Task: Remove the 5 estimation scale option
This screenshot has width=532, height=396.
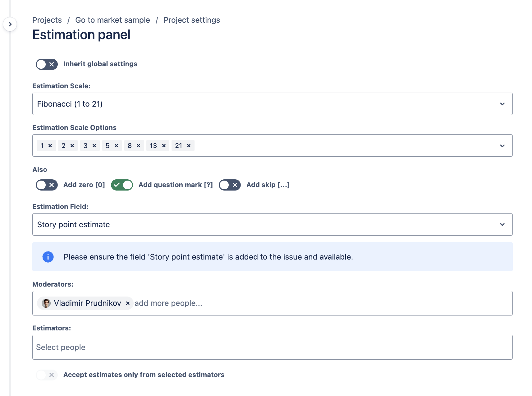Action: click(x=116, y=145)
